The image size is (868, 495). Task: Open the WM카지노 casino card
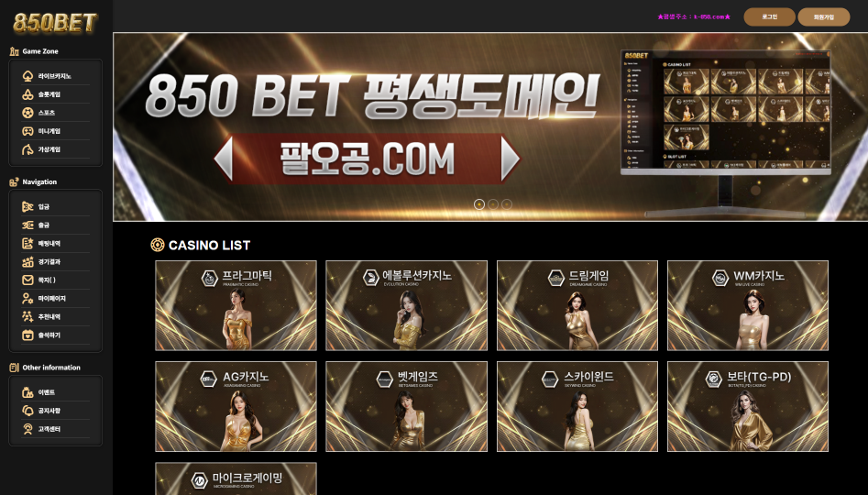748,305
